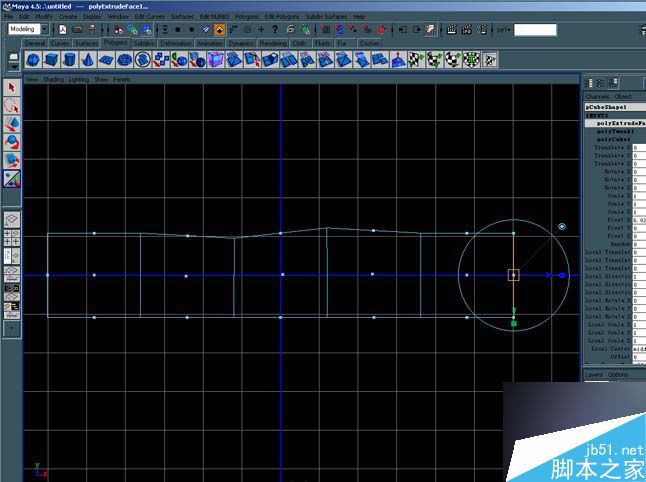Image resolution: width=646 pixels, height=482 pixels.
Task: Create a polygon torus from shelf
Action: 124,60
